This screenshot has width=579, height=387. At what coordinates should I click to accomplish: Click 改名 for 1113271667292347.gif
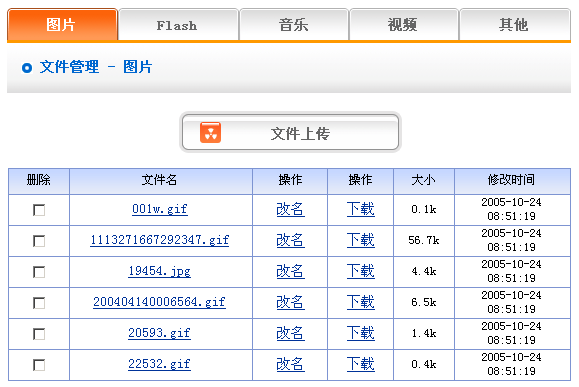click(x=290, y=240)
